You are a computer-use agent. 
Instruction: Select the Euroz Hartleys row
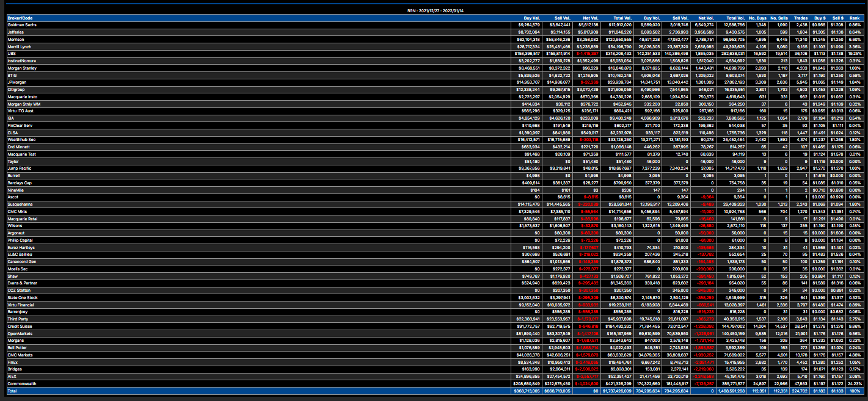click(434, 248)
